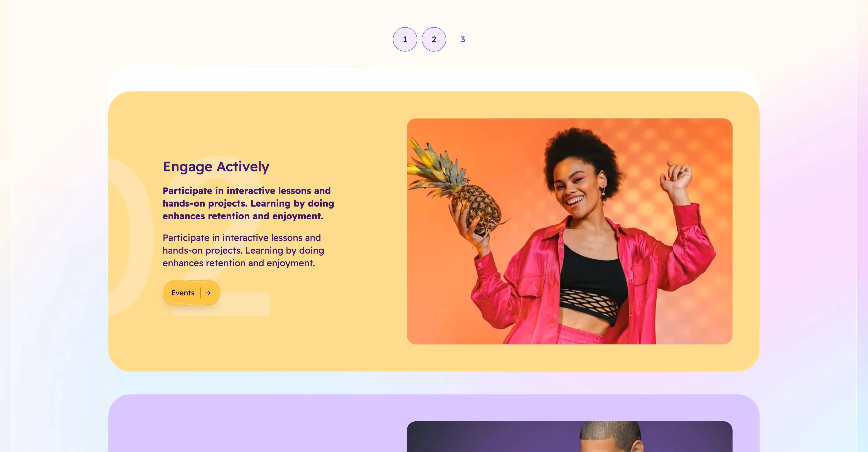
Task: Click the regular-weight description paragraph above Events
Action: click(243, 250)
